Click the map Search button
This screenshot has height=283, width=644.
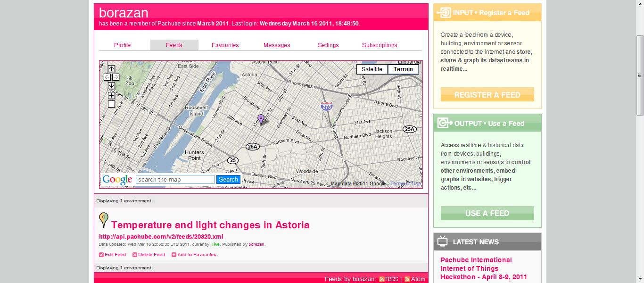(x=228, y=180)
